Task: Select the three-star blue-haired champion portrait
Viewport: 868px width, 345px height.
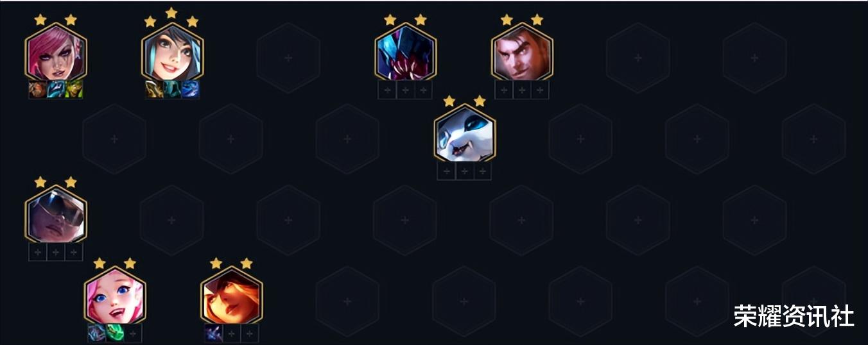Action: [x=172, y=52]
